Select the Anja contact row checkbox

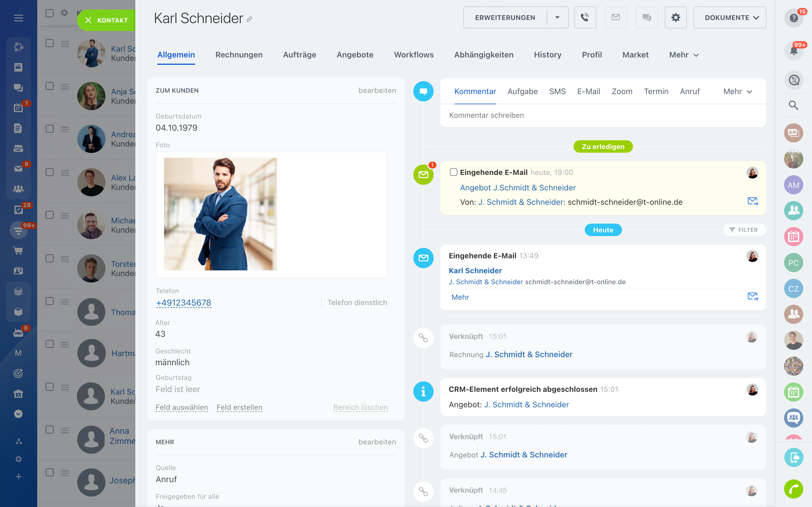point(50,86)
